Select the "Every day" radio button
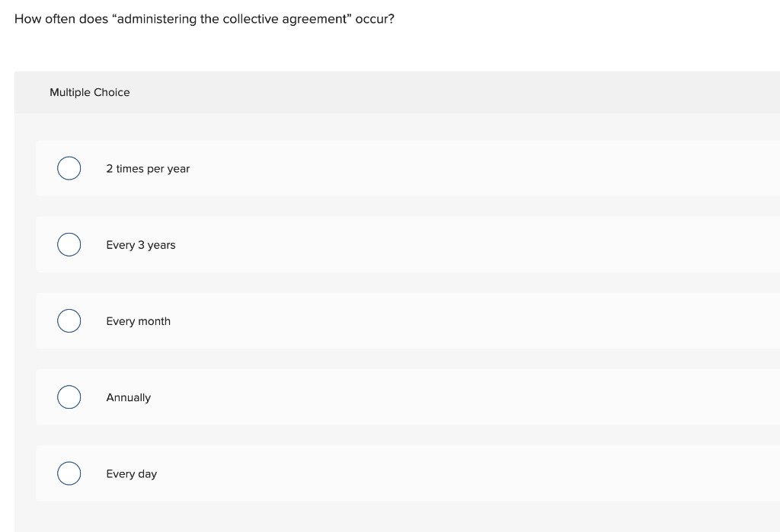Image resolution: width=780 pixels, height=532 pixels. click(x=69, y=473)
